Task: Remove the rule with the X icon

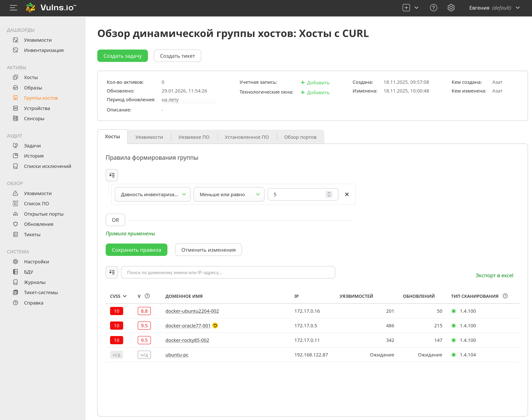Action: pos(347,194)
